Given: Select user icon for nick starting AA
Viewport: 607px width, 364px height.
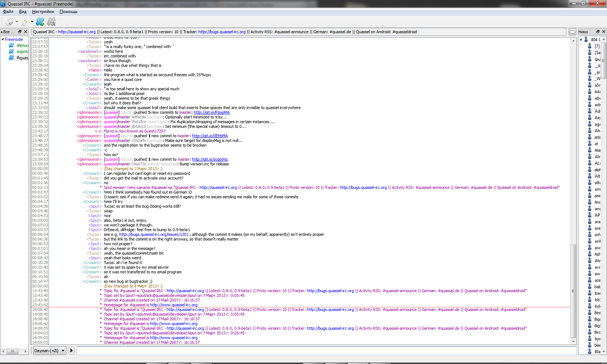Looking at the screenshot, I should tap(590, 91).
